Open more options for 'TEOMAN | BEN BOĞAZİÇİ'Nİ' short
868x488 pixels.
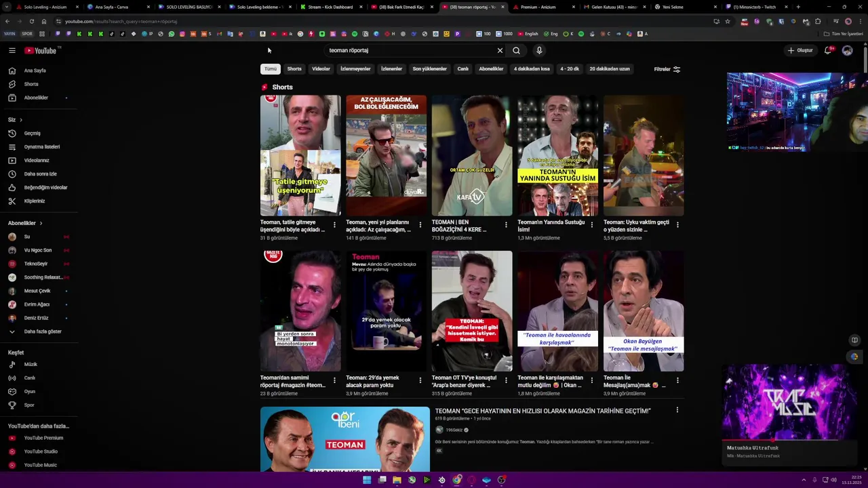coord(506,225)
